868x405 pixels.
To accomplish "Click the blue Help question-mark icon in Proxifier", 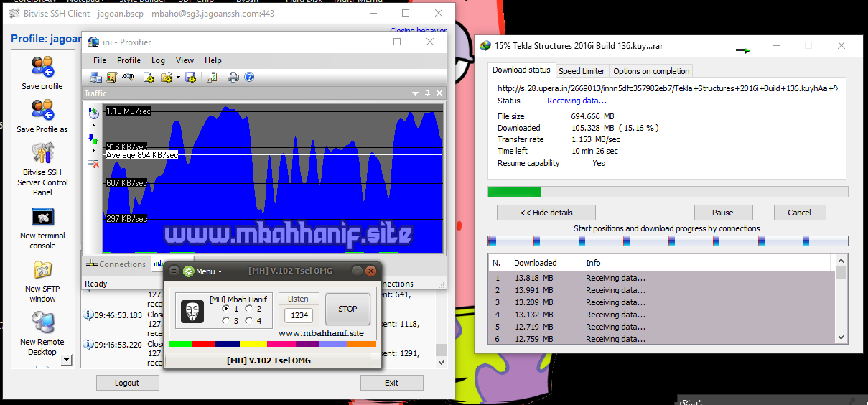I will [249, 77].
